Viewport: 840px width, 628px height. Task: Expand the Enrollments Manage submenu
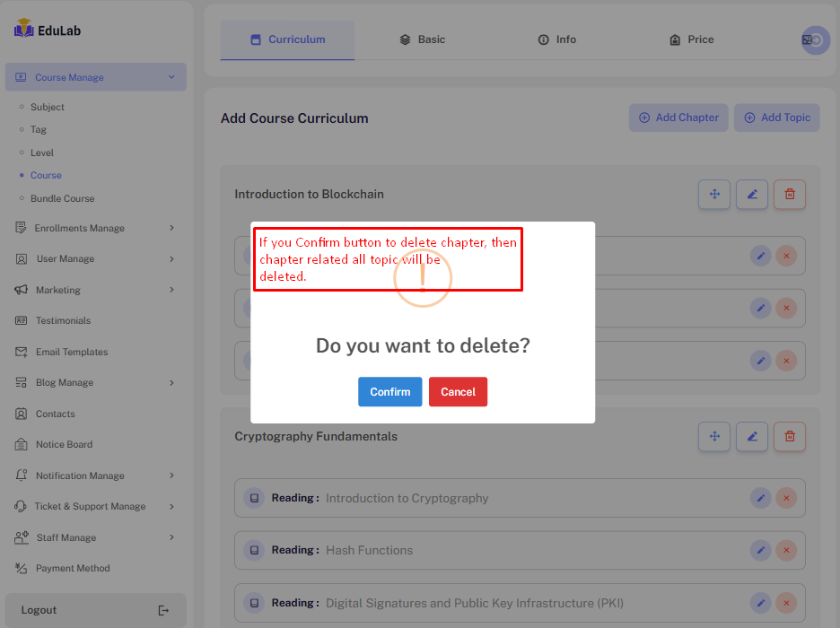[171, 228]
